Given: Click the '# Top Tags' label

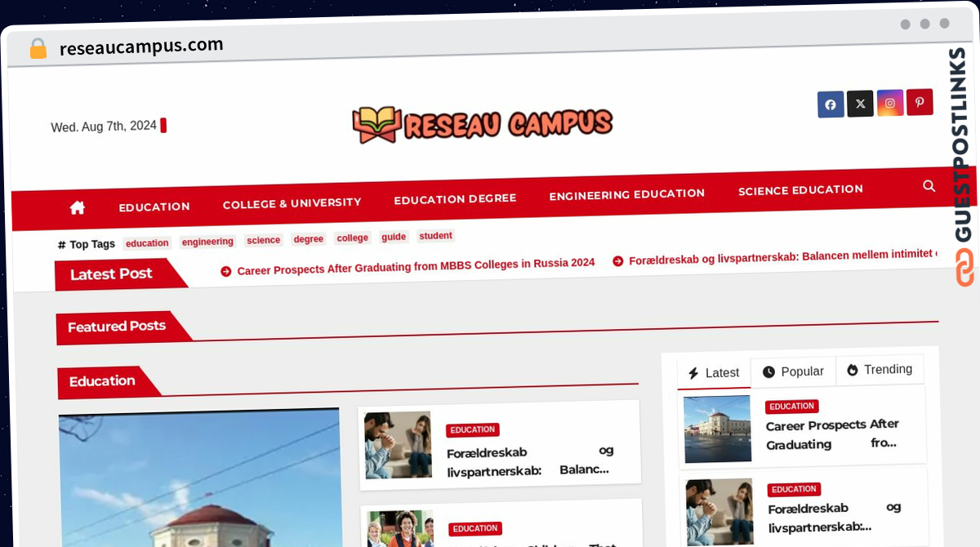Looking at the screenshot, I should (87, 244).
